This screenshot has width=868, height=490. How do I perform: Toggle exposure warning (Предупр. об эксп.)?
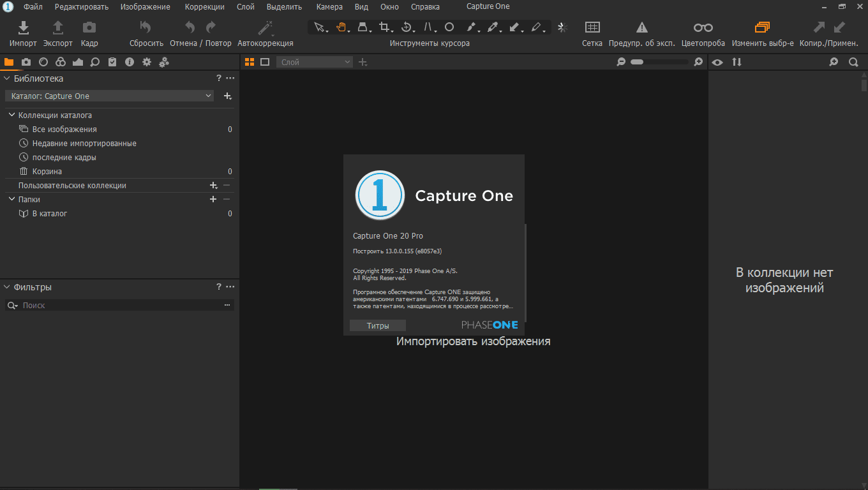pyautogui.click(x=642, y=27)
